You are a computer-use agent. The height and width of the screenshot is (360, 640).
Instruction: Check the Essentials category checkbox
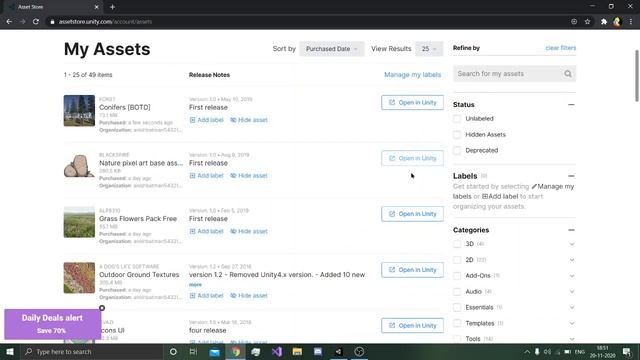pos(457,307)
